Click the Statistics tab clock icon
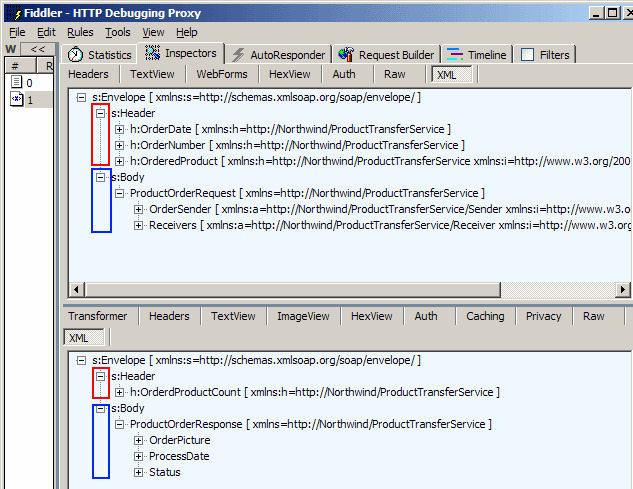Image resolution: width=633 pixels, height=489 pixels. click(76, 55)
